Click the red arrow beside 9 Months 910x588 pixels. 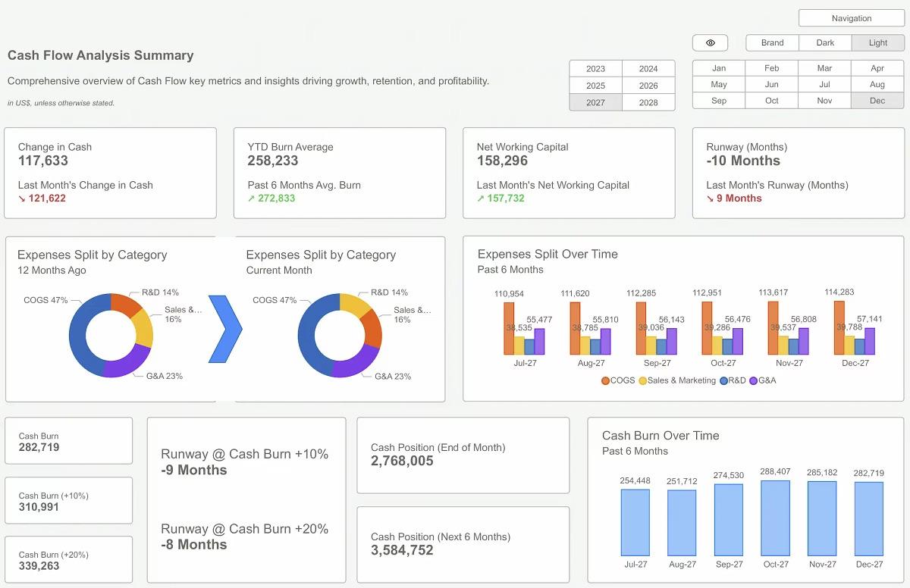(710, 199)
